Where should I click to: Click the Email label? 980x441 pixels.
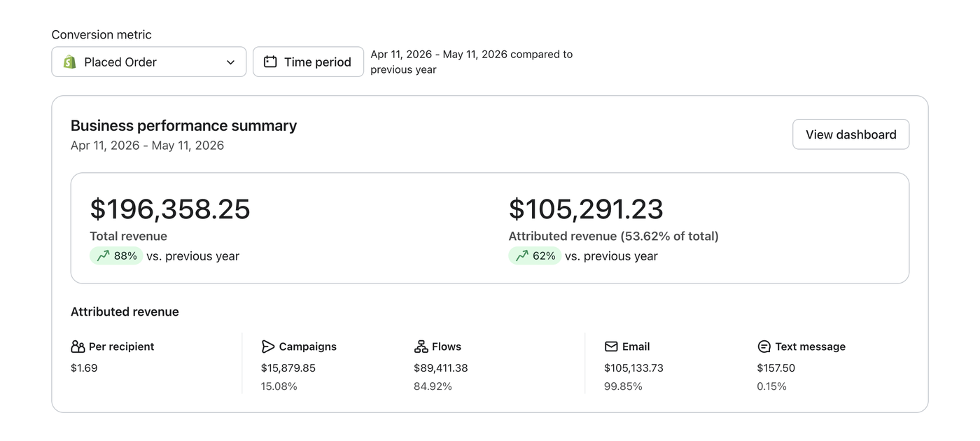[636, 346]
